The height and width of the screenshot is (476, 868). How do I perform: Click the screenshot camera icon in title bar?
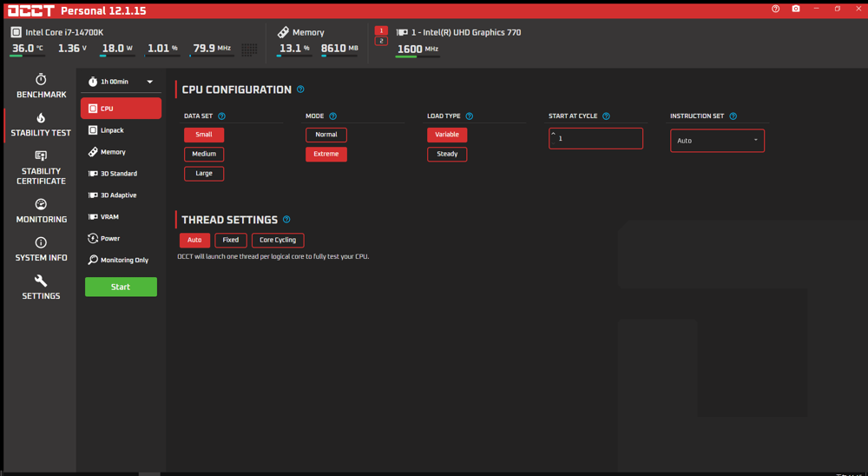[x=796, y=9]
